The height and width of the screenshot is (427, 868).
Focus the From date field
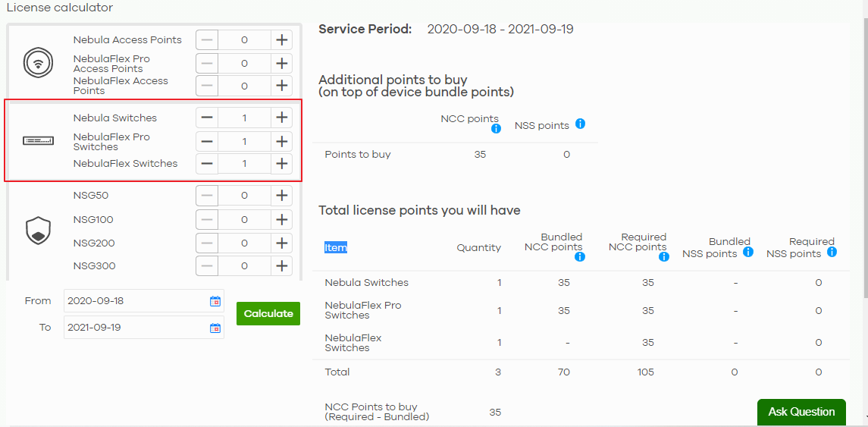coord(144,301)
